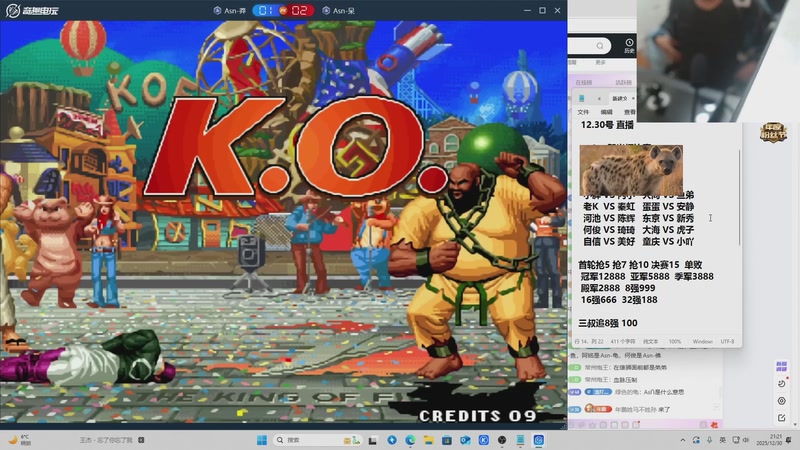
Task: Click the chat message 'Asn是什么意思'
Action: (664, 392)
